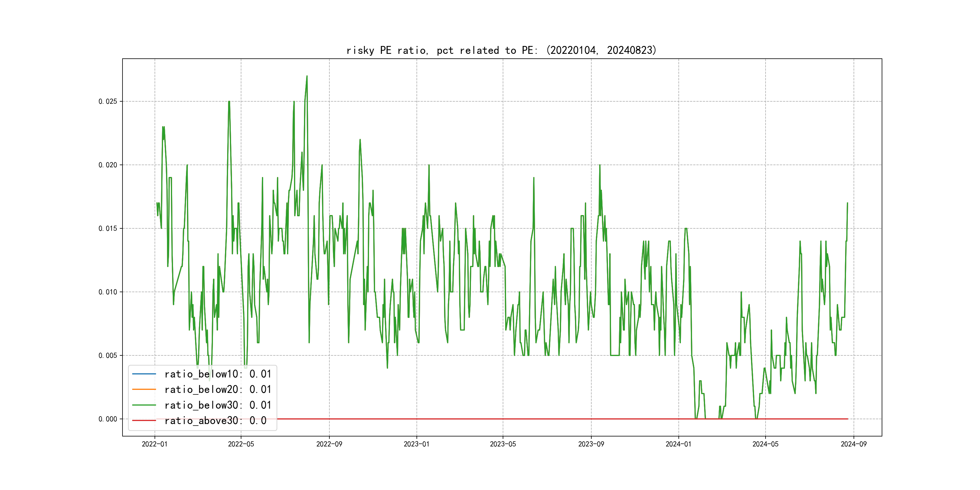Image resolution: width=980 pixels, height=490 pixels.
Task: Click the 2024-09 x-axis tick label
Action: click(x=853, y=444)
